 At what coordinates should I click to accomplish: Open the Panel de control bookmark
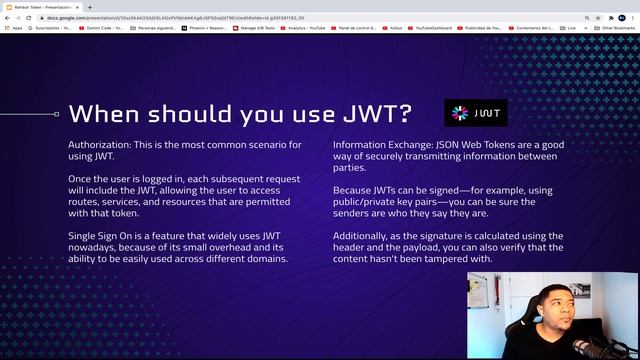[x=353, y=28]
